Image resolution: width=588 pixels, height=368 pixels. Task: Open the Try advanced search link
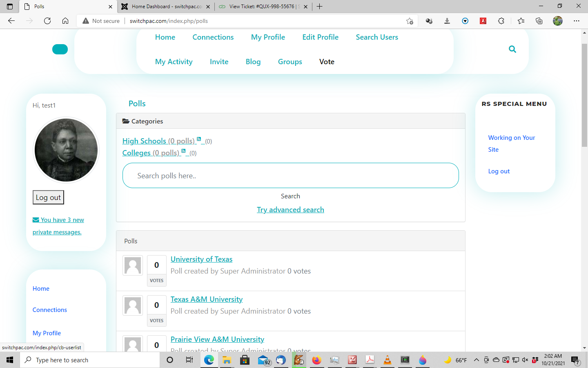pyautogui.click(x=290, y=210)
